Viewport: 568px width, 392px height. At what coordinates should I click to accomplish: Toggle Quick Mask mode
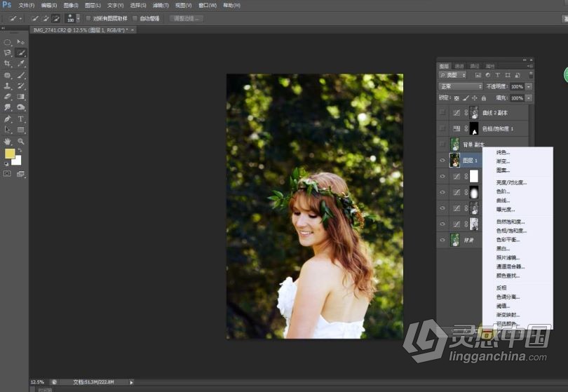(7, 174)
